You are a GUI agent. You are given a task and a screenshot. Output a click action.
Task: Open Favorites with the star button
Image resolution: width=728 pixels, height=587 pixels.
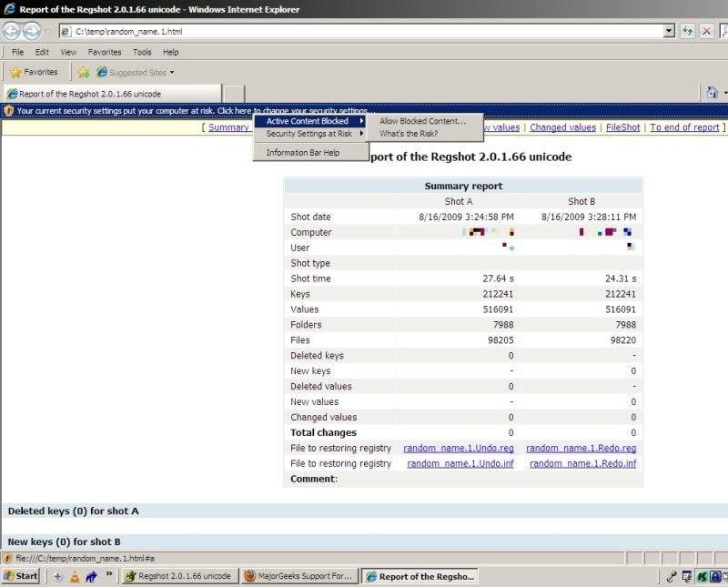[x=34, y=72]
